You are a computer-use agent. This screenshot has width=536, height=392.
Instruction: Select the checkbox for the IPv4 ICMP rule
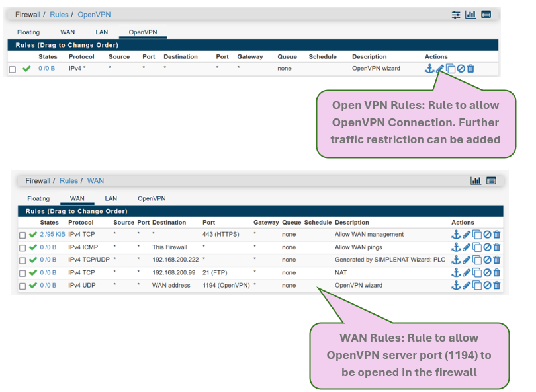pos(22,248)
